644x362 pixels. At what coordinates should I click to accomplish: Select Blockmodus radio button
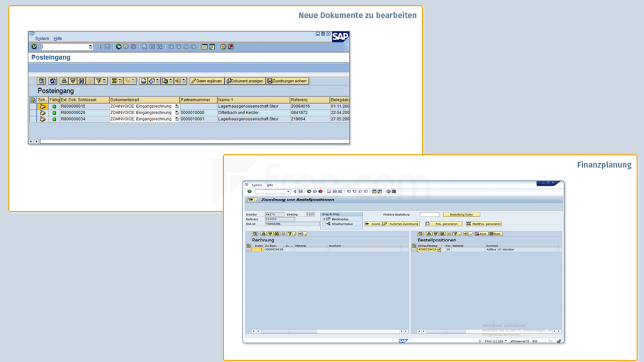click(x=324, y=219)
